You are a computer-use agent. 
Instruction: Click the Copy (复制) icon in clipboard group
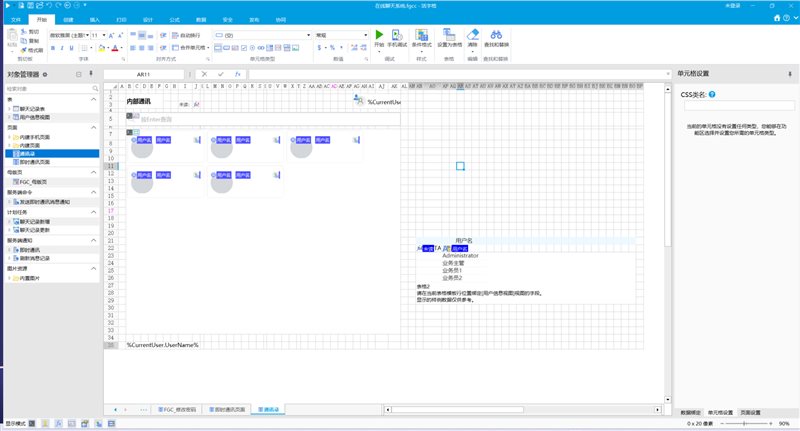point(24,41)
